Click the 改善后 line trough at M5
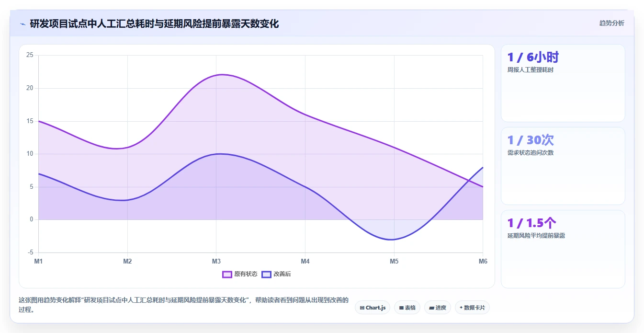This screenshot has height=333, width=644. (x=393, y=239)
